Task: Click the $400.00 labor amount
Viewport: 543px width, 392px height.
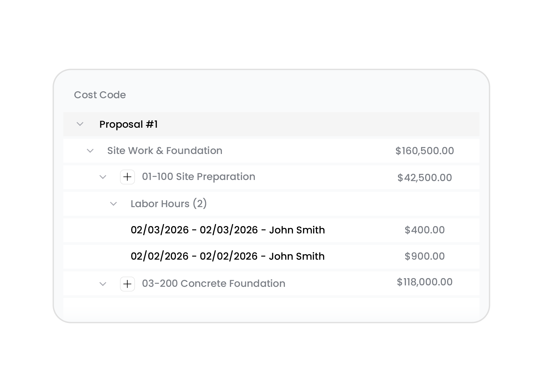Action: click(x=425, y=230)
